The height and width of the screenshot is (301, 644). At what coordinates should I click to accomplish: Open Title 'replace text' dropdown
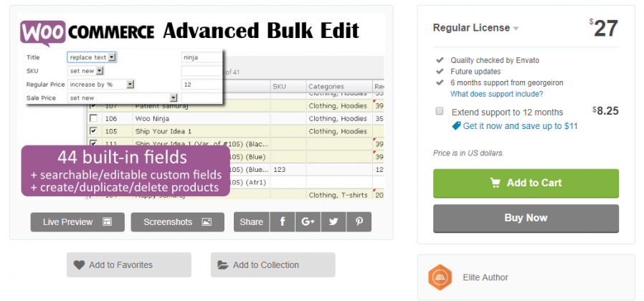92,57
